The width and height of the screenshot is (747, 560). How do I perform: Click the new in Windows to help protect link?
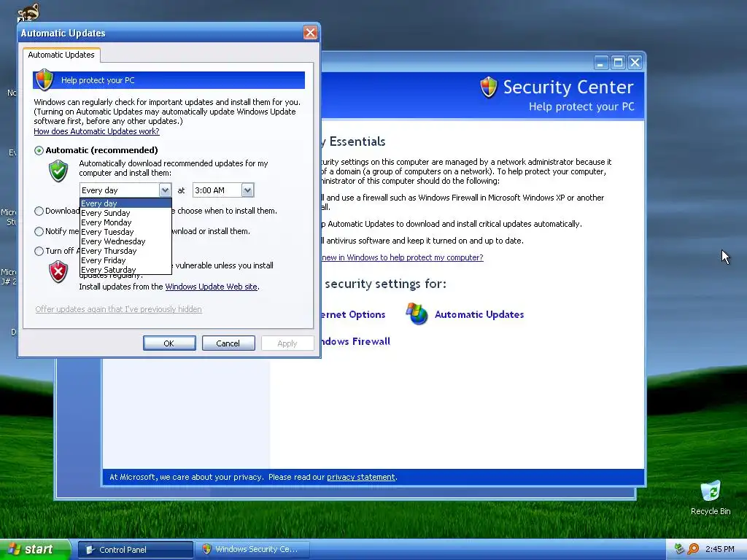[x=403, y=257]
